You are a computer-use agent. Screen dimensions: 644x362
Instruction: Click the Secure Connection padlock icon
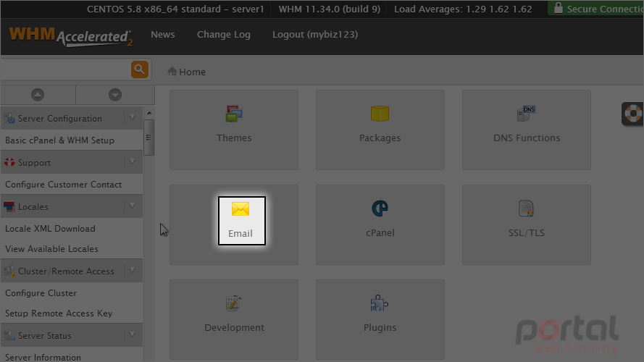tap(559, 8)
